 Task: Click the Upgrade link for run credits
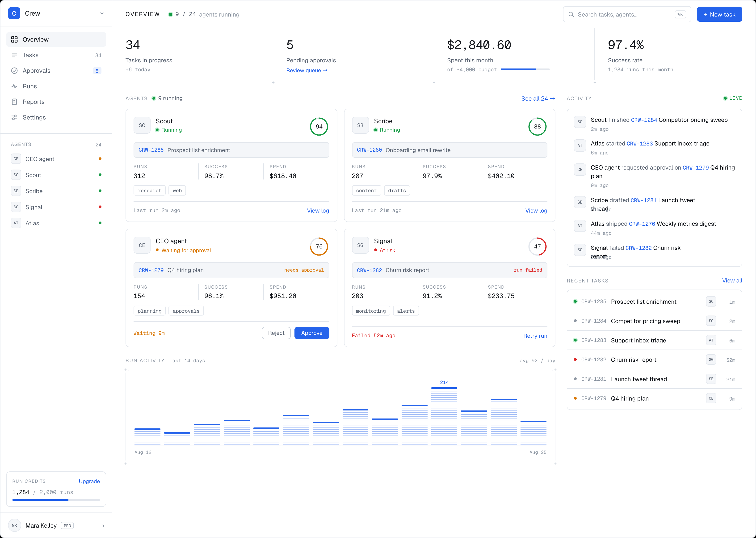click(x=89, y=481)
